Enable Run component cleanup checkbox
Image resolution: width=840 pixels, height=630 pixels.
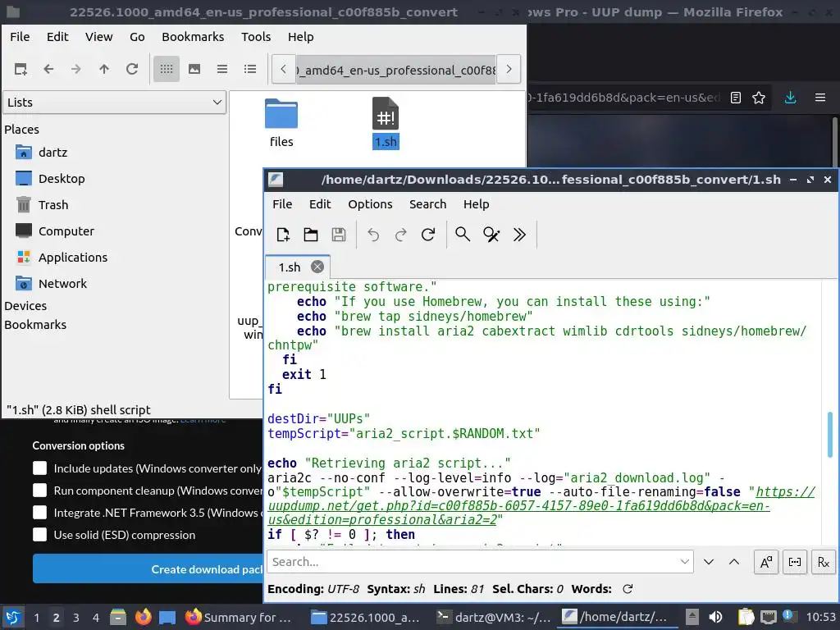pyautogui.click(x=39, y=491)
